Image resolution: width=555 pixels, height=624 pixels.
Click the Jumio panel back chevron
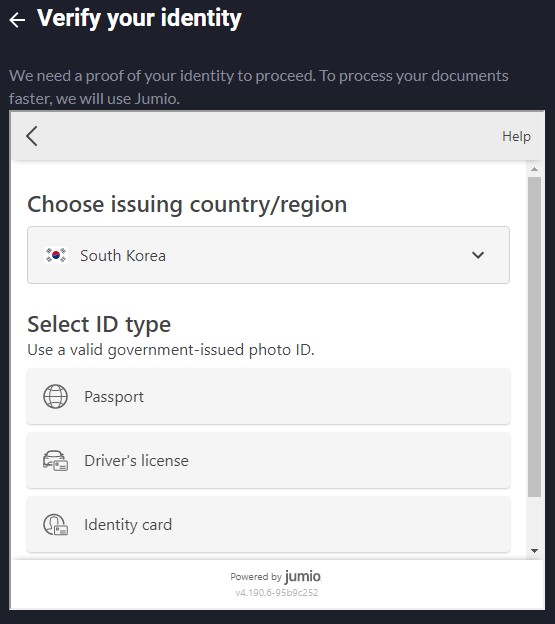coord(32,136)
